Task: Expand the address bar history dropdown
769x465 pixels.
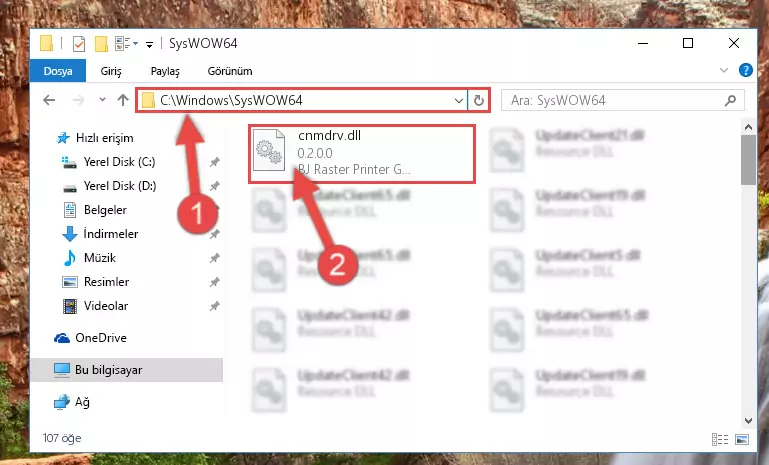Action: click(459, 101)
